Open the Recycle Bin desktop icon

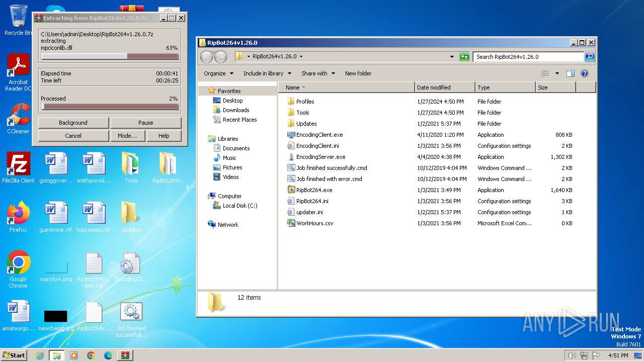18,20
